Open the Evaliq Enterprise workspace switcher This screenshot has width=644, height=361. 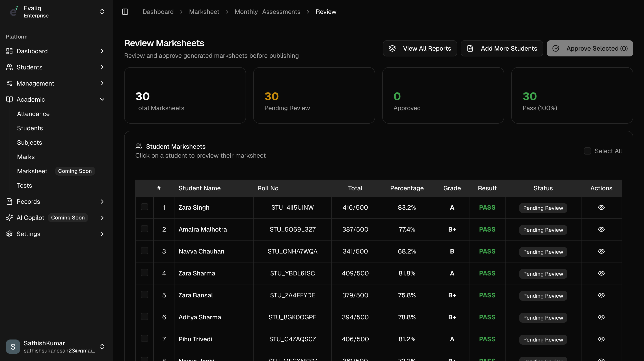point(102,12)
